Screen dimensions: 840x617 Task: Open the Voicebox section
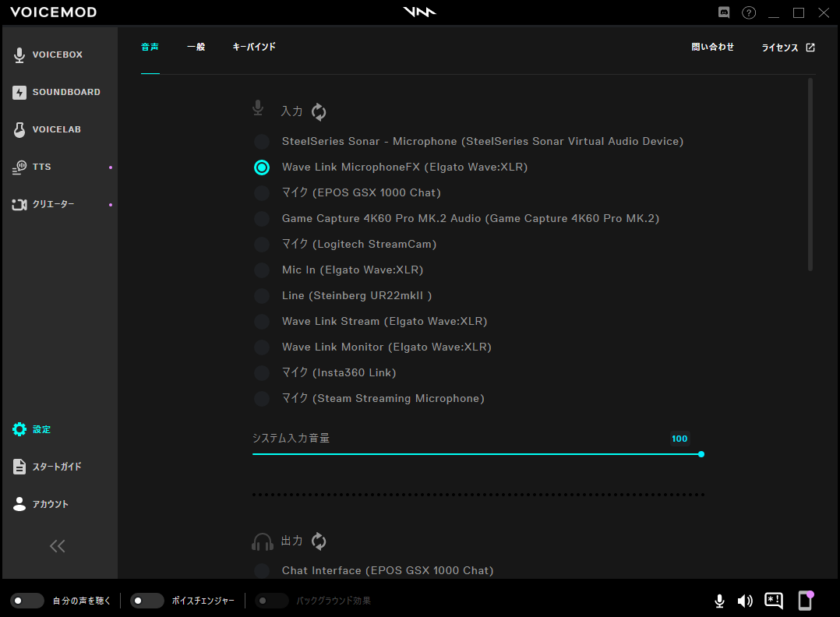click(48, 55)
